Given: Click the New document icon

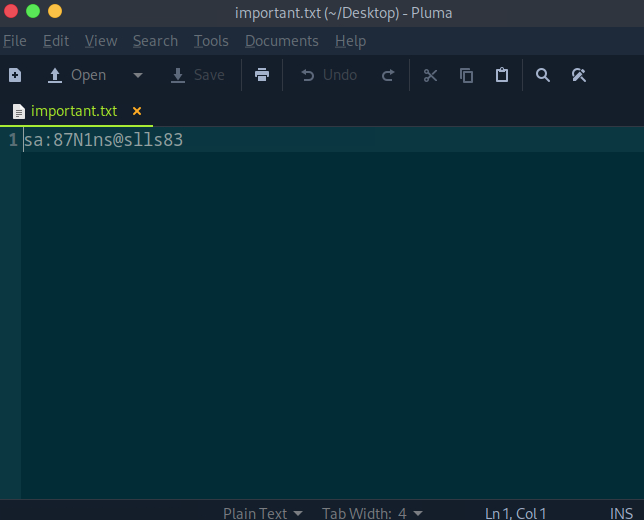Looking at the screenshot, I should pos(15,75).
